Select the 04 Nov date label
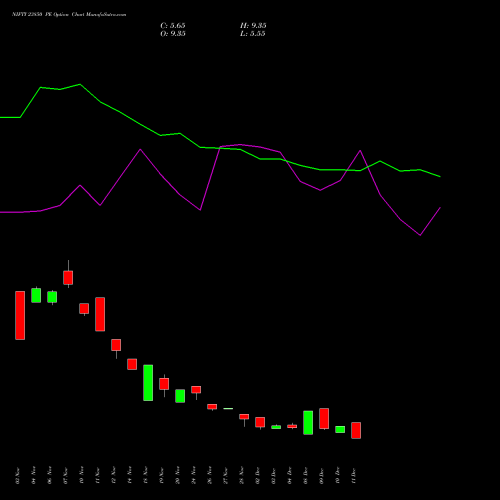Screen dimensions: 500x500 click(x=33, y=476)
